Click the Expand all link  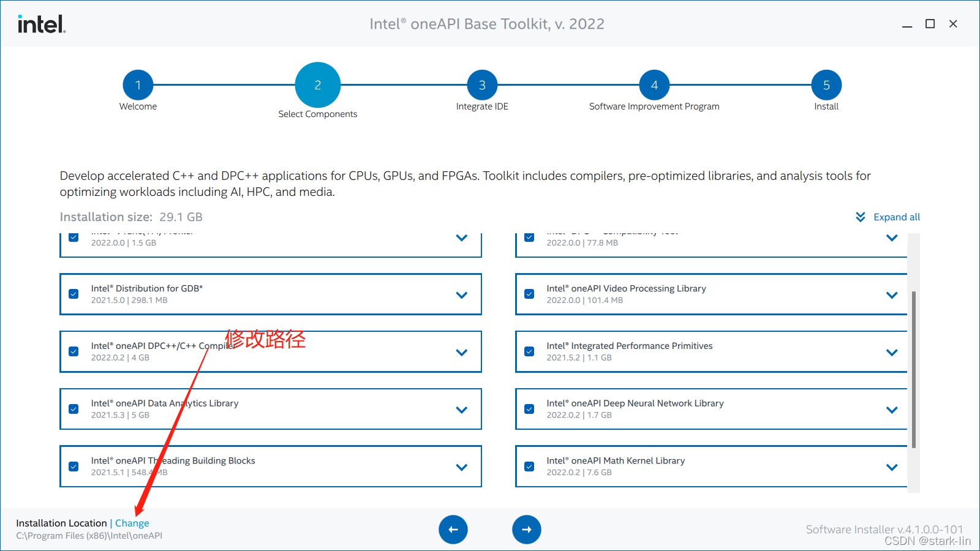point(897,217)
